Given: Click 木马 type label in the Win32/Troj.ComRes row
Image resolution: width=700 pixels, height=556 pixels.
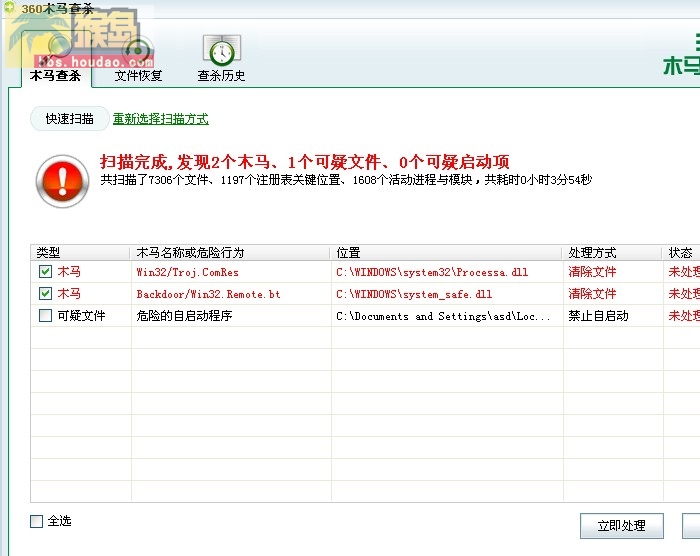Looking at the screenshot, I should pos(69,272).
